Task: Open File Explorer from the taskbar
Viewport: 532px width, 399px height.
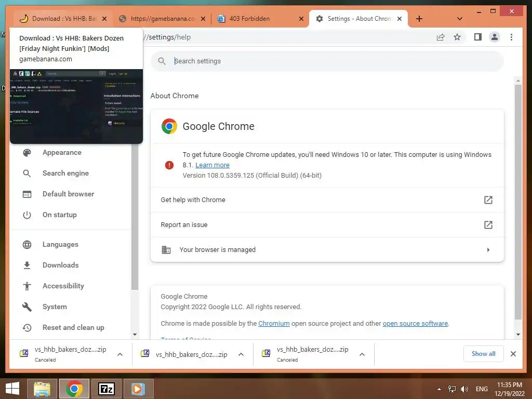Action: pos(42,389)
